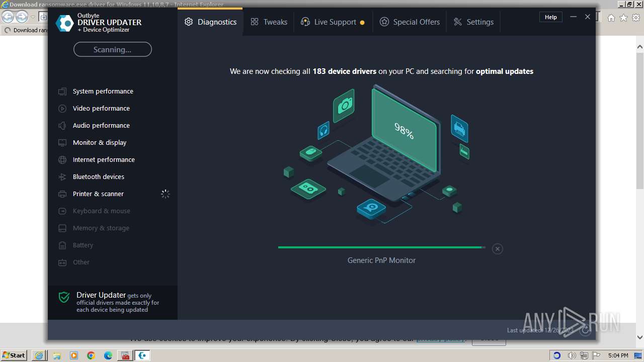Click the 98% laptop screen illustration
Image resolution: width=644 pixels, height=362 pixels.
tap(404, 131)
